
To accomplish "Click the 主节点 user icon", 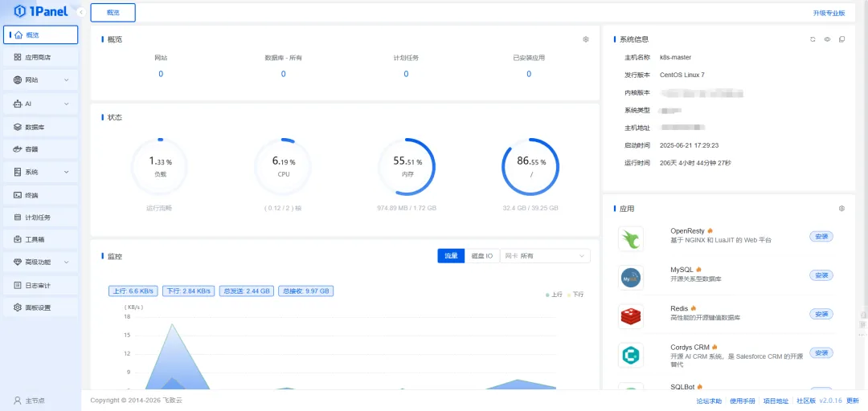I will coord(18,401).
